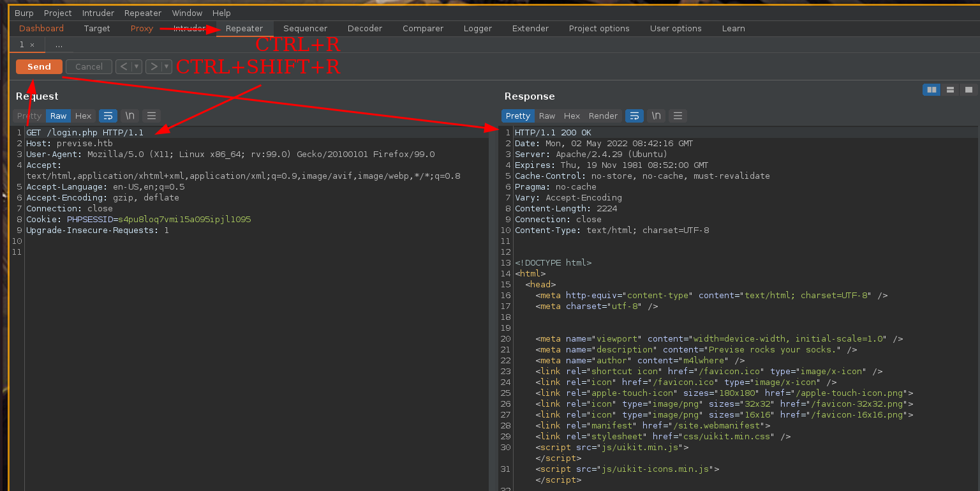980x491 pixels.
Task: Open the Project menu
Action: pos(57,13)
